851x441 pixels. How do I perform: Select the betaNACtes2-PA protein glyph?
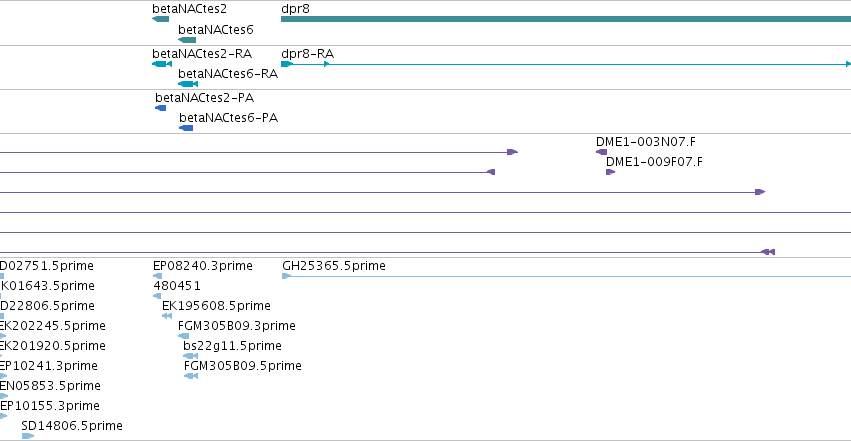161,108
